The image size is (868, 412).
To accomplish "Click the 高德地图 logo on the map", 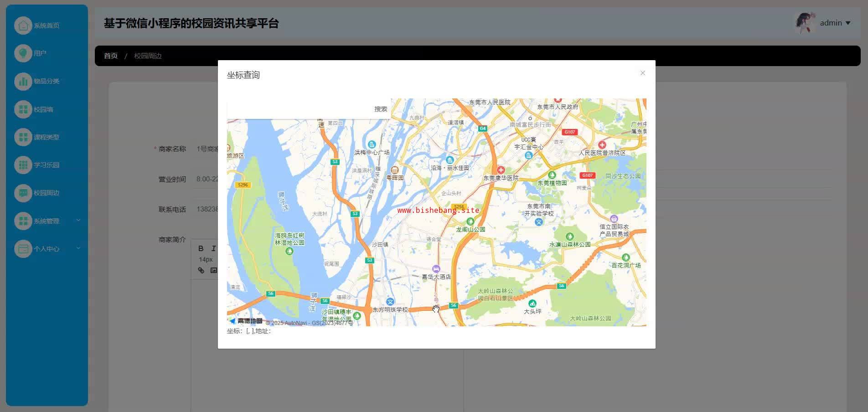I will (246, 321).
